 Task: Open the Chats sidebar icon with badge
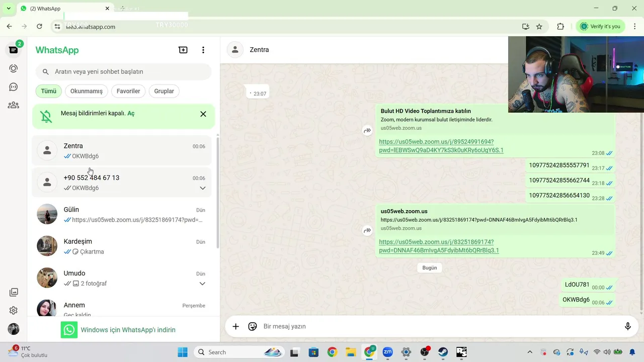coord(14,50)
